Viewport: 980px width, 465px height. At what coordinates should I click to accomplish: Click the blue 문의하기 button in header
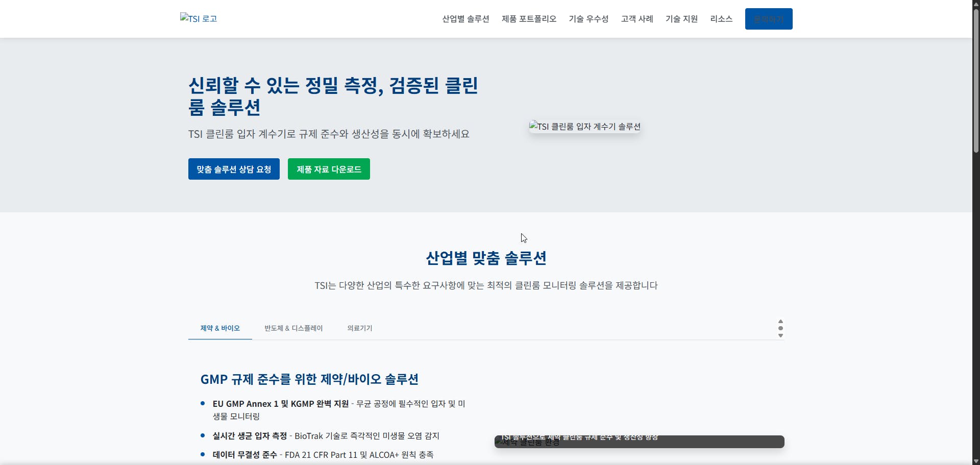tap(769, 19)
